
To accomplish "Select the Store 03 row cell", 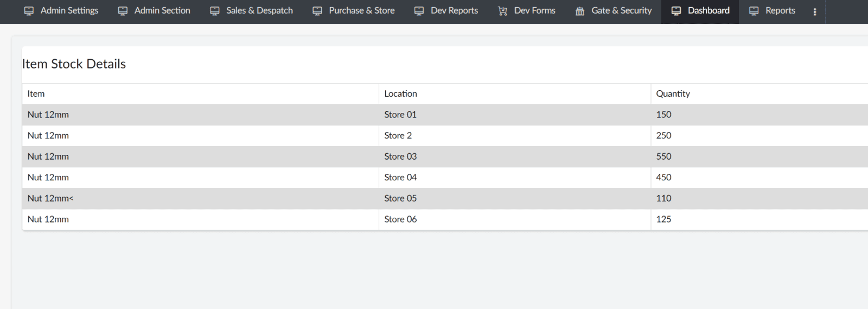I will pyautogui.click(x=514, y=156).
